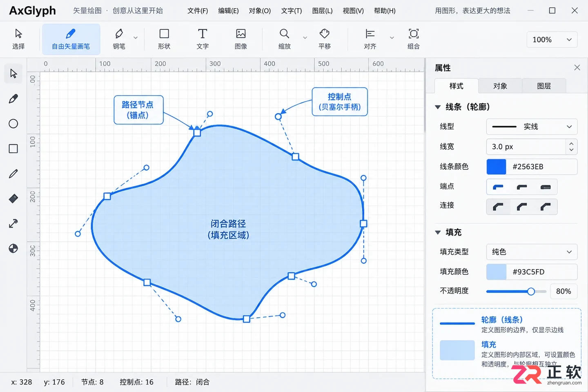Decrease 线宽 with the down stepper arrow
Screen dimensions: 588x392
coord(571,150)
